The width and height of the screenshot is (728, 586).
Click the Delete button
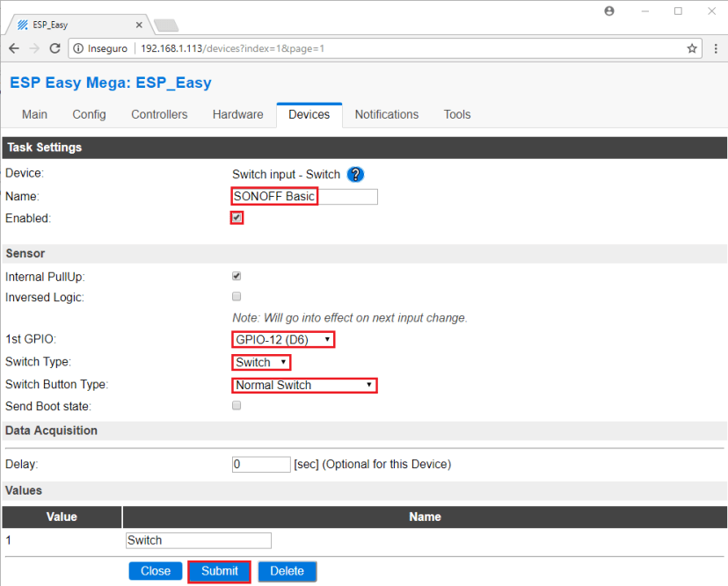[x=287, y=571]
